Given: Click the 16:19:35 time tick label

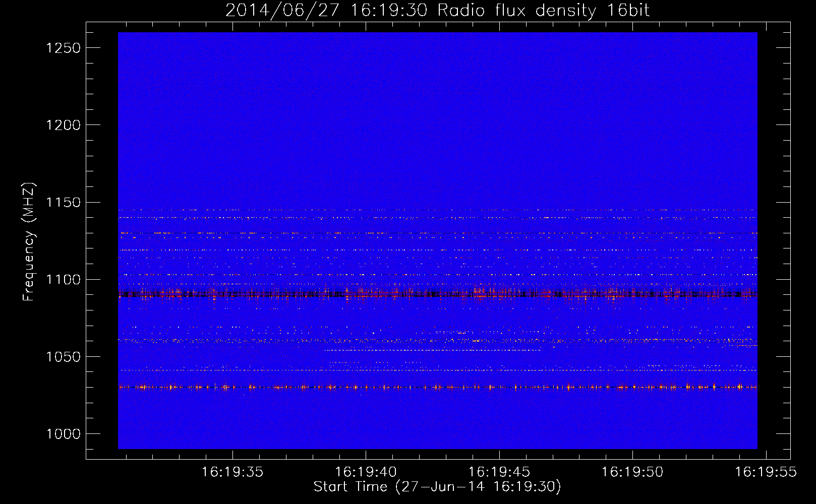Looking at the screenshot, I should [232, 472].
